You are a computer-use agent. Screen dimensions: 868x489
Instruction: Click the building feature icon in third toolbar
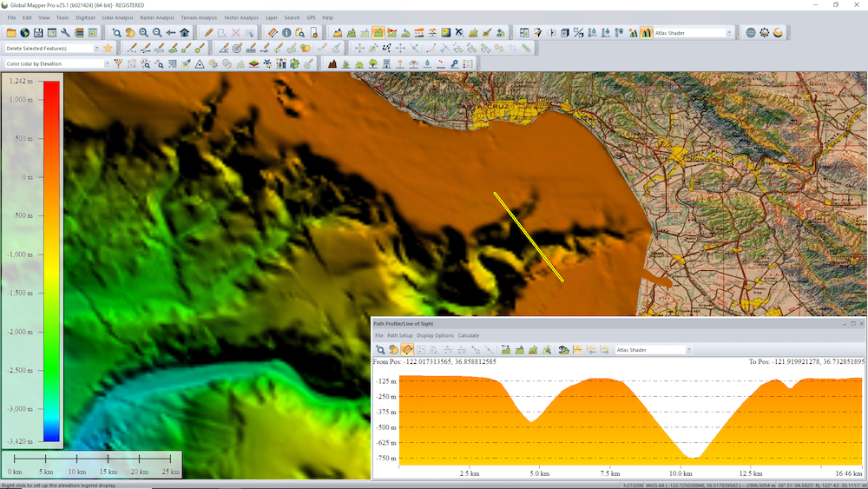386,64
